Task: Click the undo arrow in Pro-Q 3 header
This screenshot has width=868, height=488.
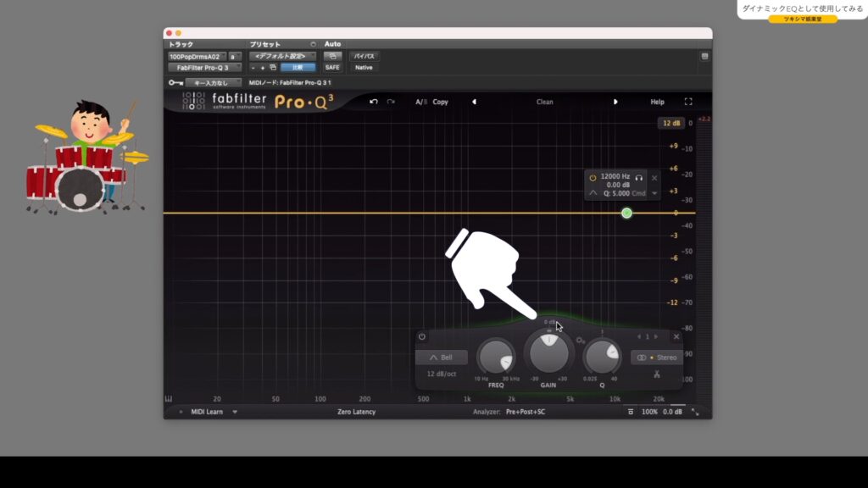Action: click(374, 102)
